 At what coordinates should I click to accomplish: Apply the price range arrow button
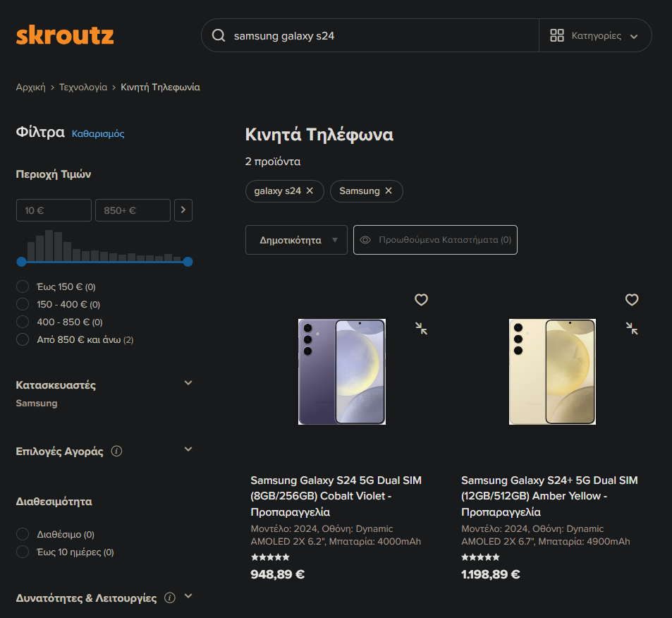183,210
